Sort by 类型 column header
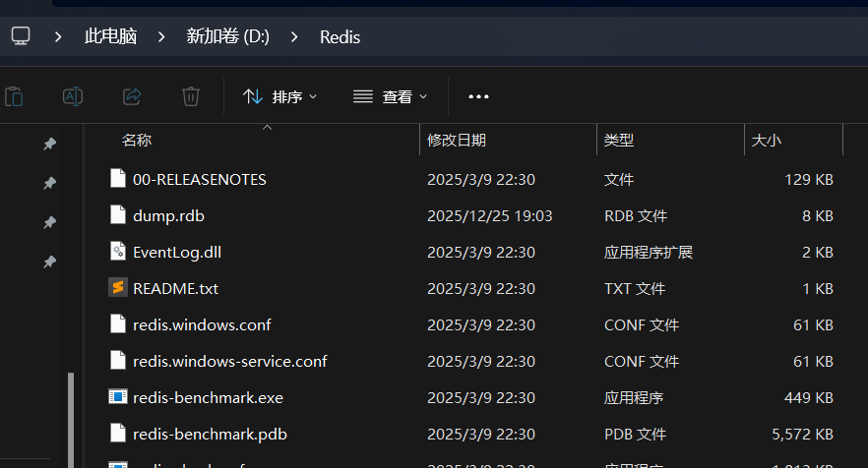The width and height of the screenshot is (868, 468). click(618, 141)
